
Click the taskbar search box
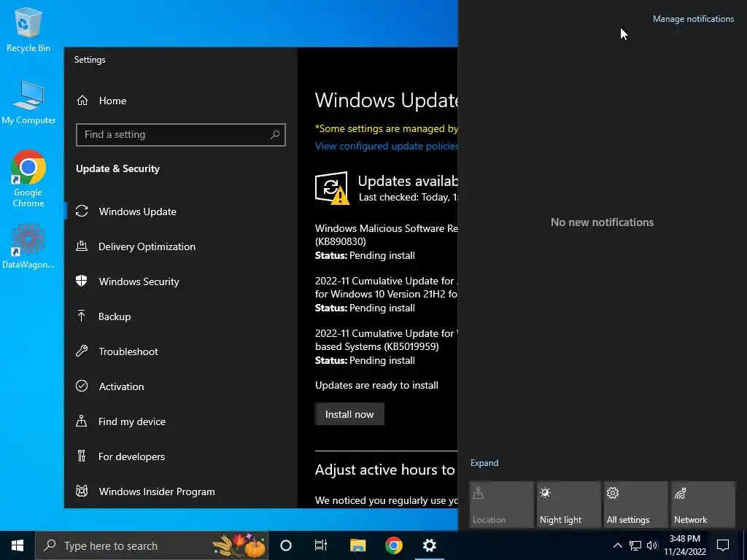click(x=152, y=545)
